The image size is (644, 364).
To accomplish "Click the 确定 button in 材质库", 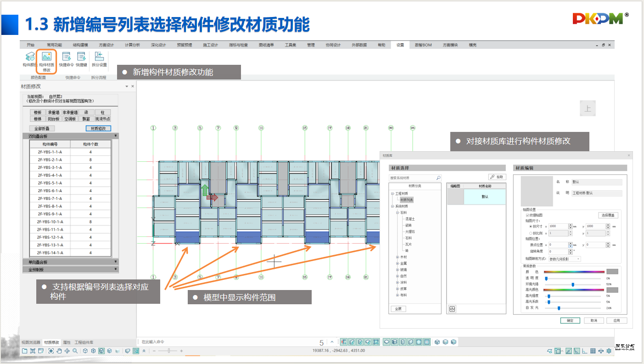I will click(570, 320).
